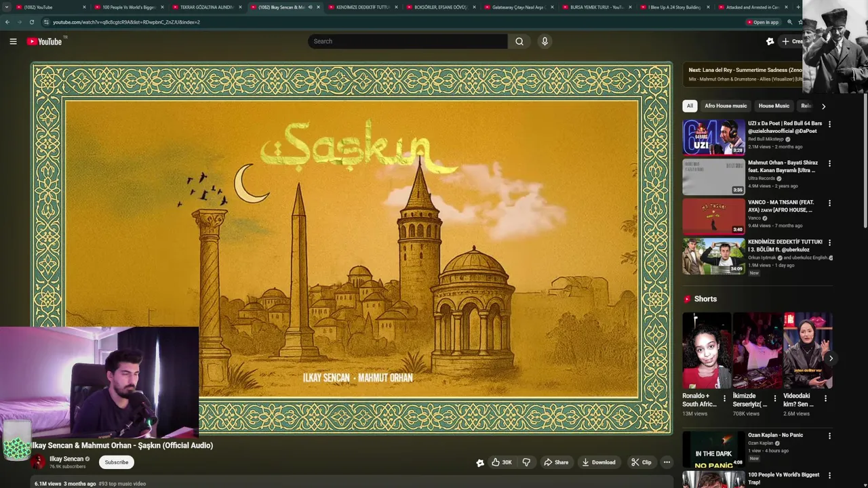This screenshot has width=868, height=488.
Task: Click the 'Next: Lana del Rey - Summertime Sadness' panel
Action: [x=743, y=74]
